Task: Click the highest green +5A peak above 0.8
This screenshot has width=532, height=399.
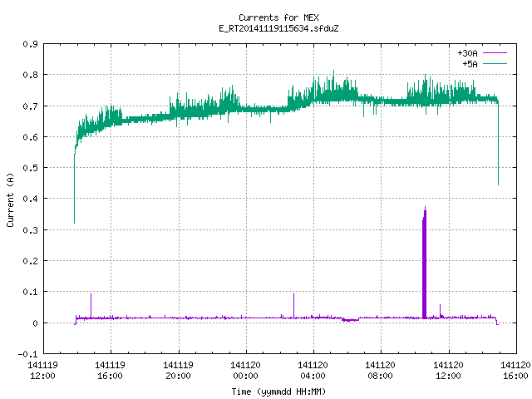Action: (x=334, y=71)
